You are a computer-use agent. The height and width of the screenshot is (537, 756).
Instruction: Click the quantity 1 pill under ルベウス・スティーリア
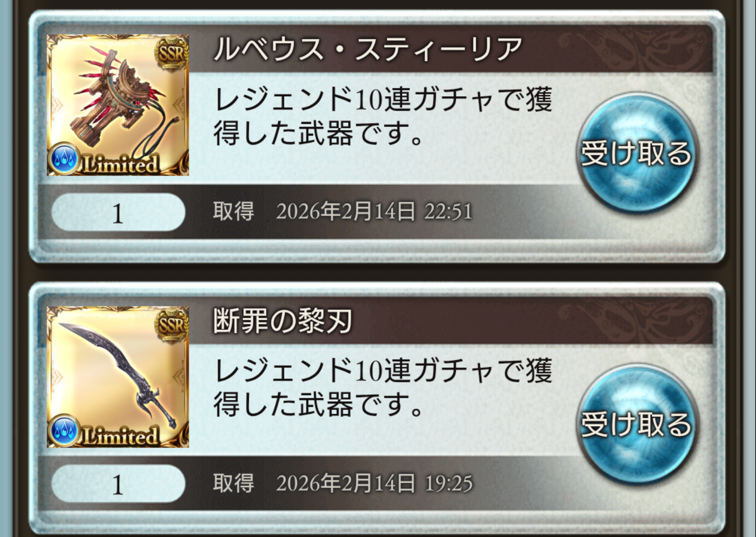(118, 213)
